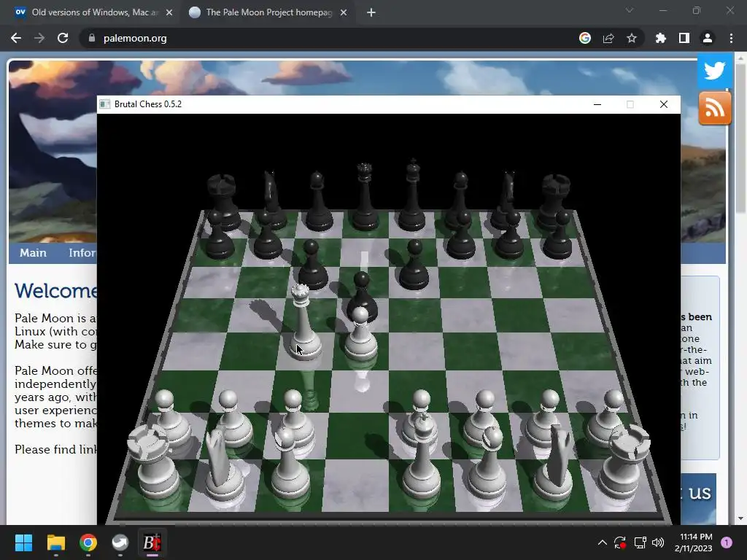This screenshot has width=747, height=560.
Task: Close the Old versions of Windows tab
Action: [169, 12]
